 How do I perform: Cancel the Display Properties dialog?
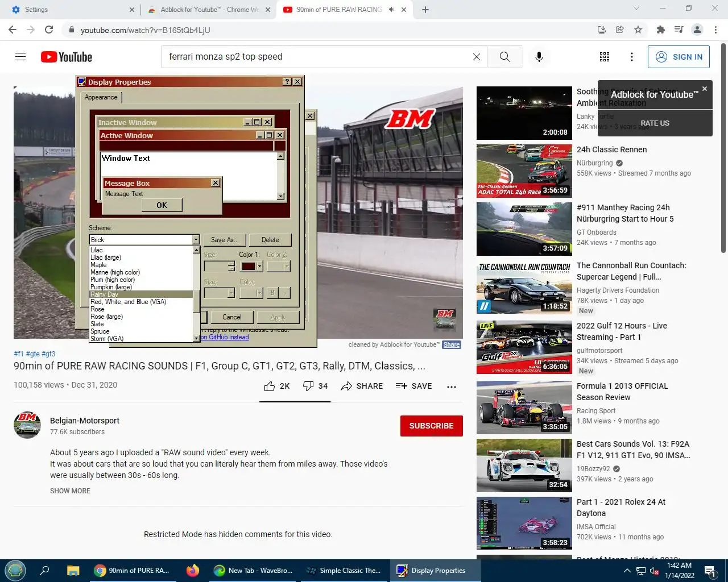(232, 317)
